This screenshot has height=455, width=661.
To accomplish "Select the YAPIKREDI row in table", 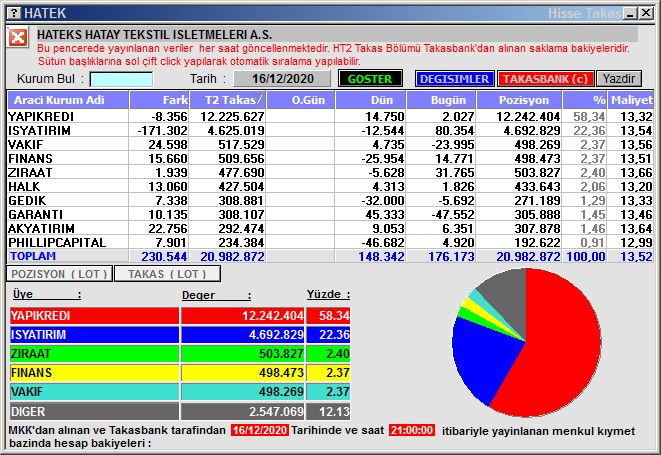I will pyautogui.click(x=330, y=116).
